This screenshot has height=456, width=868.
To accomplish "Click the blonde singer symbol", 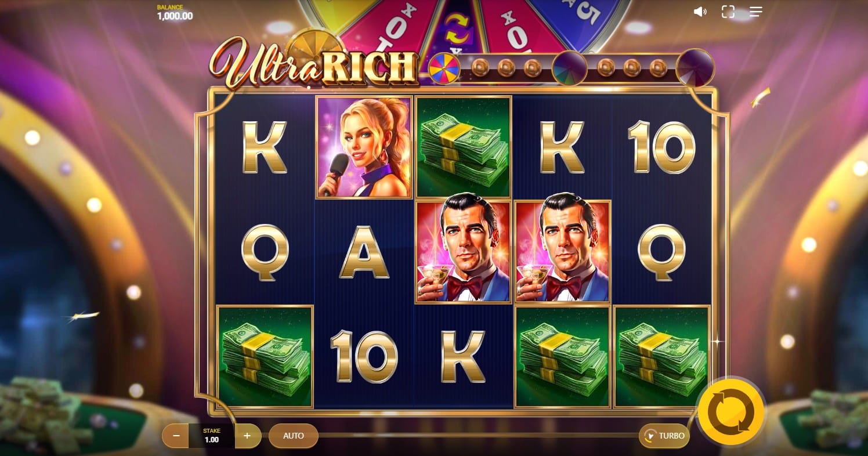I will (364, 147).
